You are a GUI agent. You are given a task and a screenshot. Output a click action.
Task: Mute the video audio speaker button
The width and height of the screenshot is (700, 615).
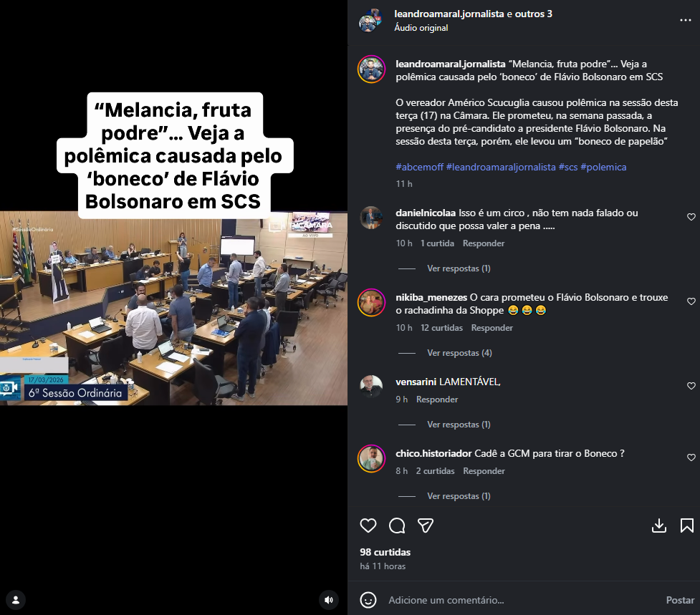click(329, 600)
